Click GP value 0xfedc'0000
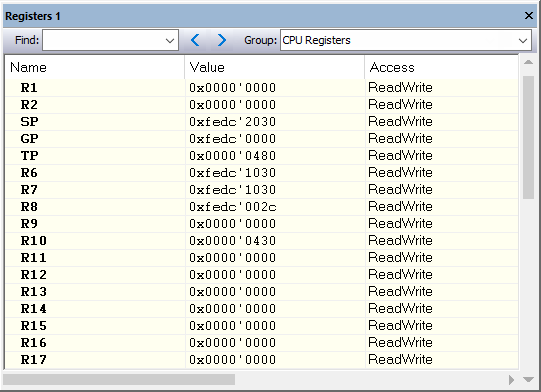Image resolution: width=541 pixels, height=392 pixels. [x=233, y=139]
